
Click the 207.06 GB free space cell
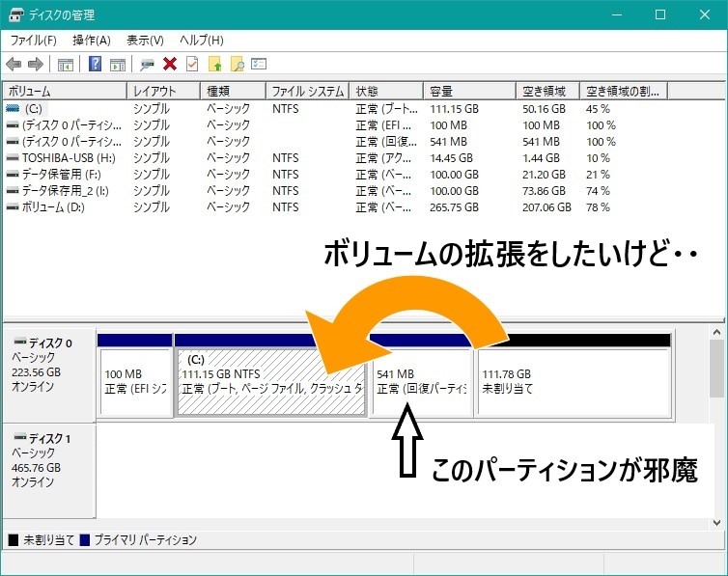point(546,207)
